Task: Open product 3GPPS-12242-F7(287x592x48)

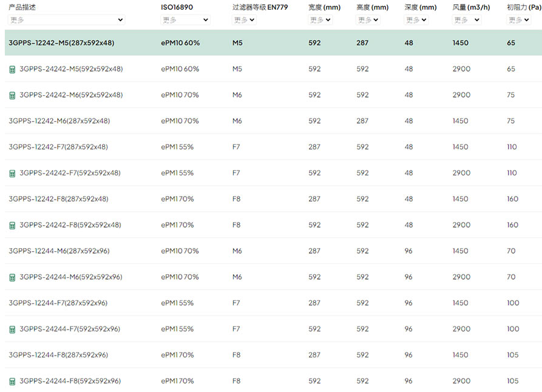Action: [58, 147]
